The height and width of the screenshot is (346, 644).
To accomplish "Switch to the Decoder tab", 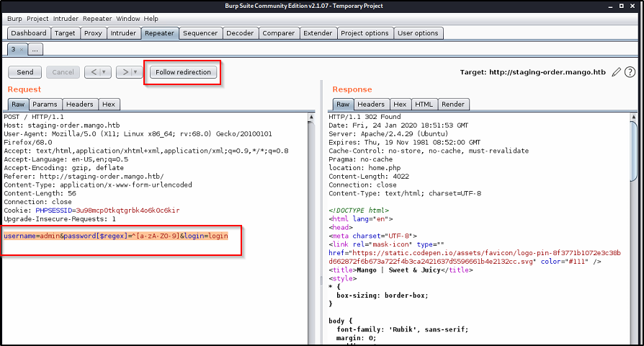I will coord(240,33).
